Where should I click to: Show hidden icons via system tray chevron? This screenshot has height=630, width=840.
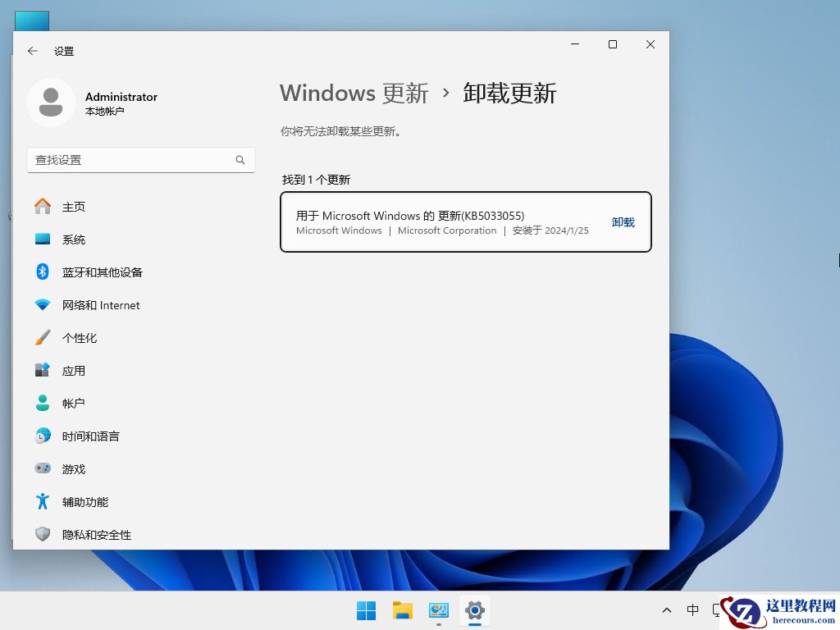pos(667,610)
